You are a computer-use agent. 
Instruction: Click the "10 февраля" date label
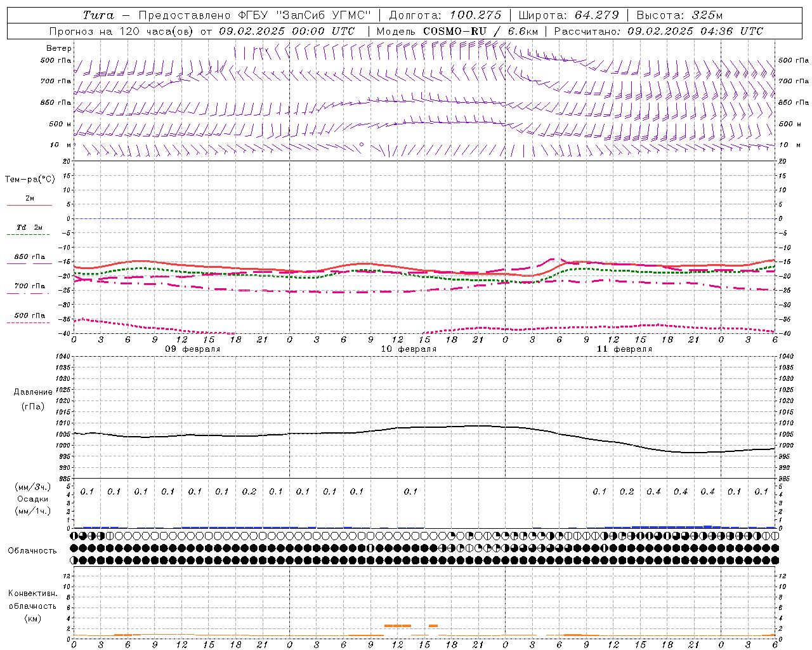point(409,349)
